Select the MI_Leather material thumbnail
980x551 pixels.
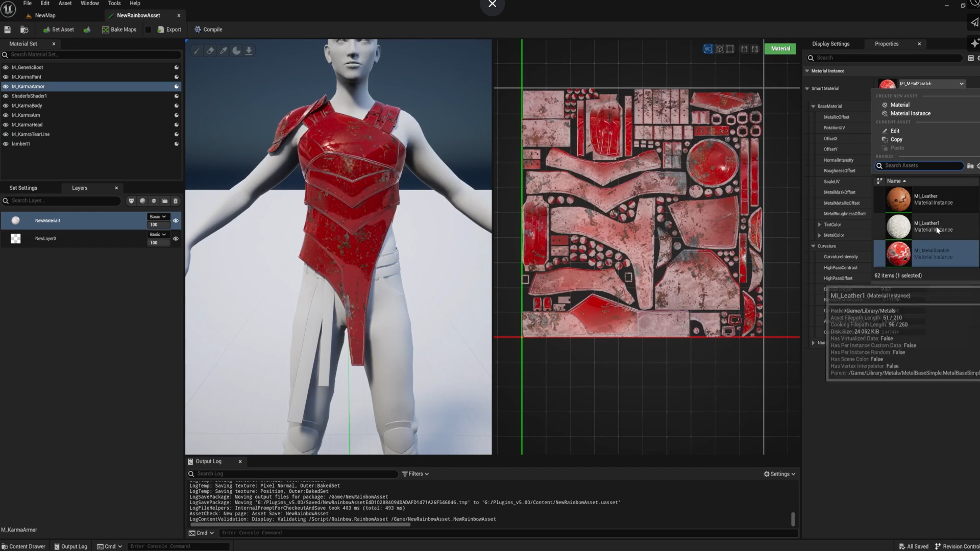(898, 199)
